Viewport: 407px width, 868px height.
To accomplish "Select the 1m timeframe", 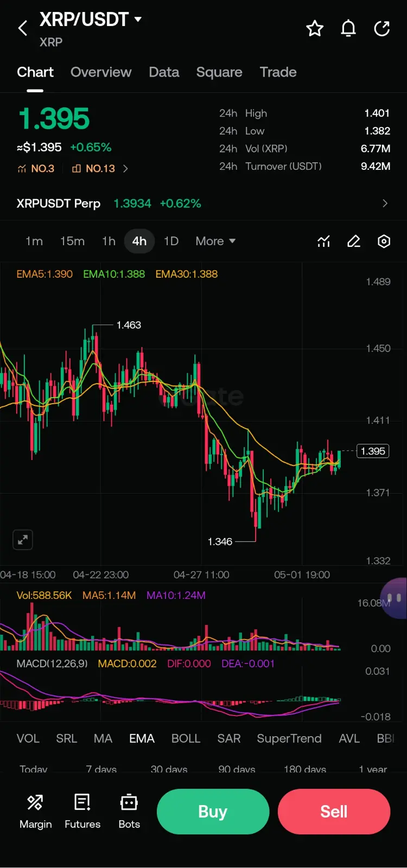I will point(34,241).
